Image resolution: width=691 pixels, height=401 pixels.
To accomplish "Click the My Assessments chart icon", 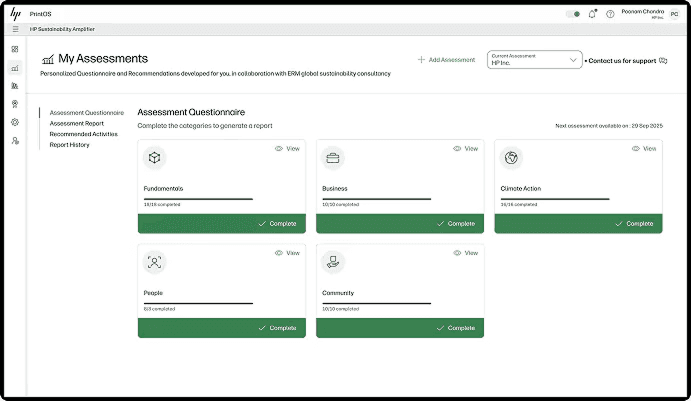I will pos(48,59).
